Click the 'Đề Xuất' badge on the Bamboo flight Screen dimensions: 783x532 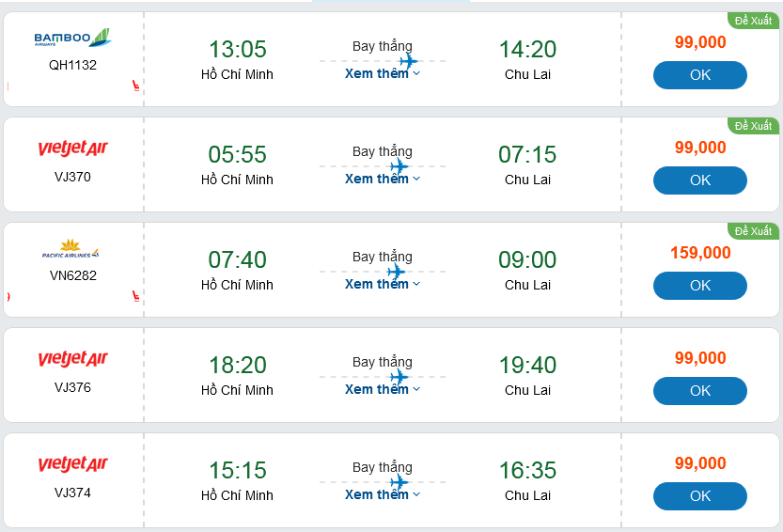click(753, 20)
